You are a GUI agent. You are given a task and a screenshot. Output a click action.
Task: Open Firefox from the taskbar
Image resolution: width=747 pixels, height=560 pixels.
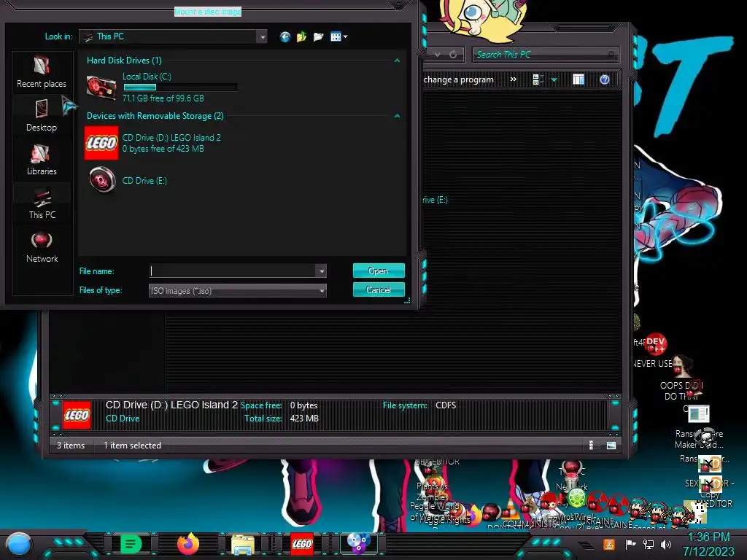(x=187, y=544)
